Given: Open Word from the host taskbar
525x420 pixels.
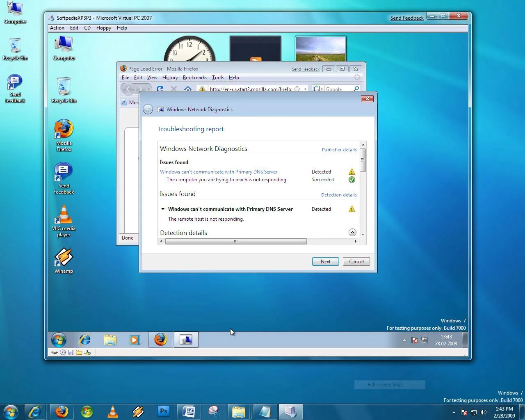Looking at the screenshot, I should click(x=189, y=411).
